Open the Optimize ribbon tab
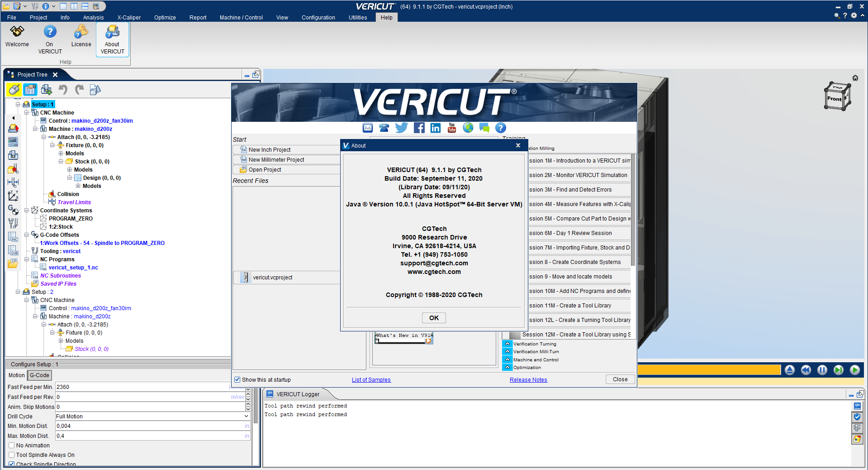The image size is (868, 470). coord(165,18)
